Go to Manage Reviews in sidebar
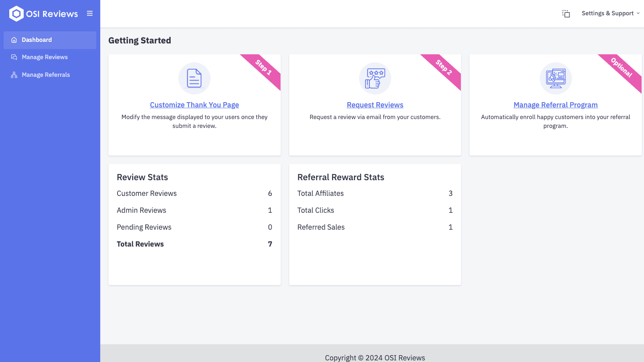Image resolution: width=644 pixels, height=362 pixels. tap(45, 57)
